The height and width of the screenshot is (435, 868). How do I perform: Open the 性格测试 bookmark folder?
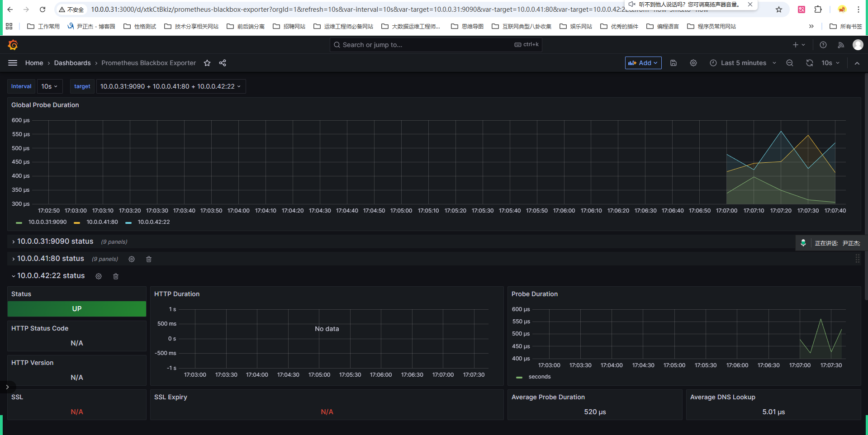click(x=140, y=26)
